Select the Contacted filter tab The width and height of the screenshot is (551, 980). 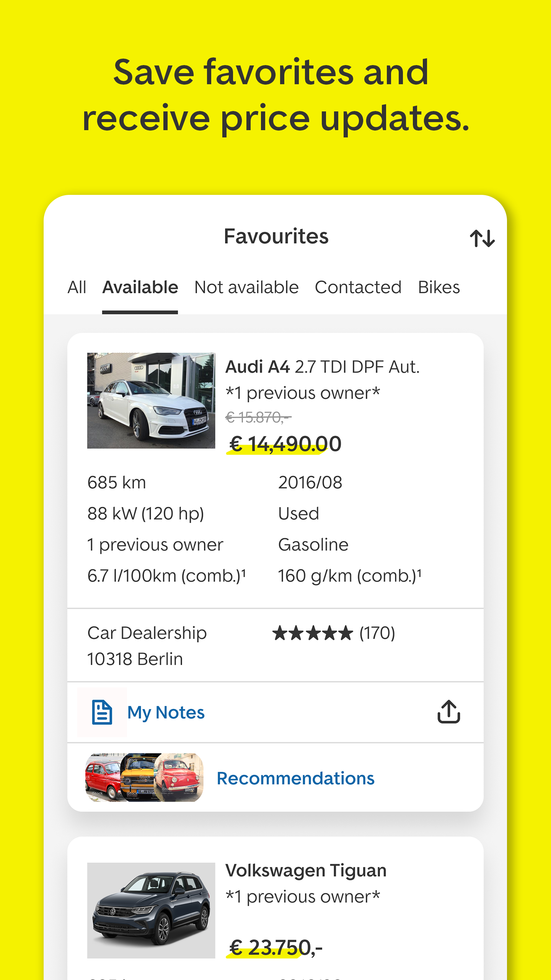coord(358,287)
